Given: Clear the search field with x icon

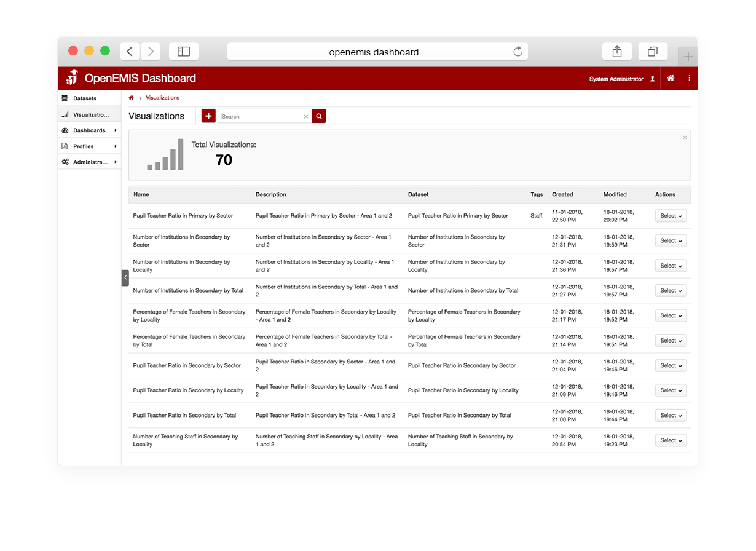Looking at the screenshot, I should pyautogui.click(x=306, y=117).
